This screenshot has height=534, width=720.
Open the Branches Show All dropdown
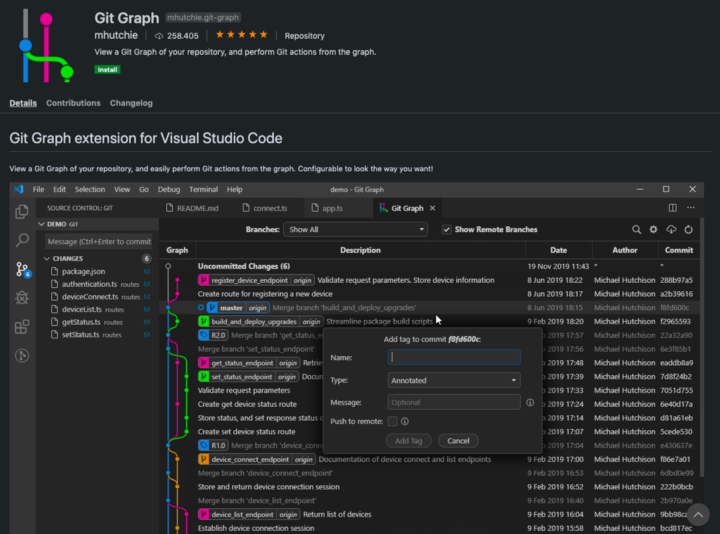tap(355, 230)
